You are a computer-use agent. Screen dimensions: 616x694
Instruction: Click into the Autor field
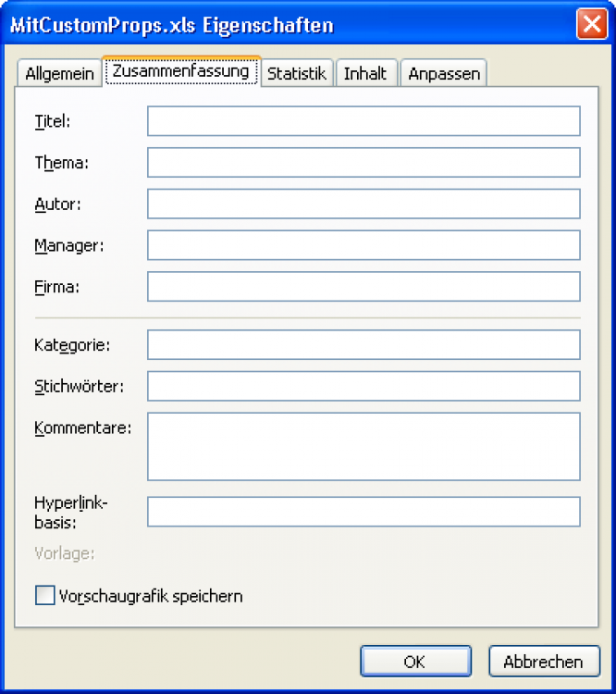point(363,204)
